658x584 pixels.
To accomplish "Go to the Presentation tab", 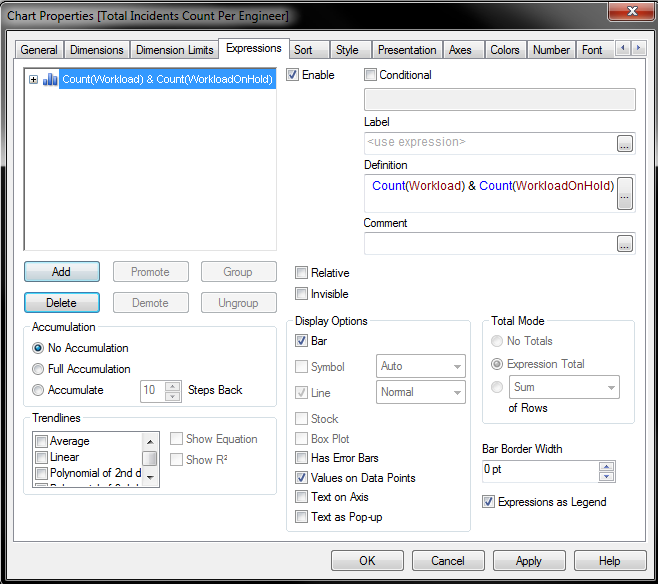I will [x=407, y=50].
